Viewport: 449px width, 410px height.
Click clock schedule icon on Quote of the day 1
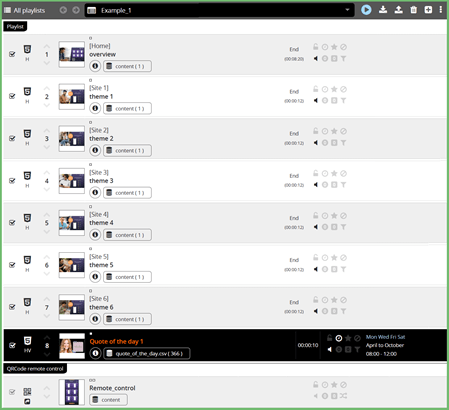click(x=339, y=338)
